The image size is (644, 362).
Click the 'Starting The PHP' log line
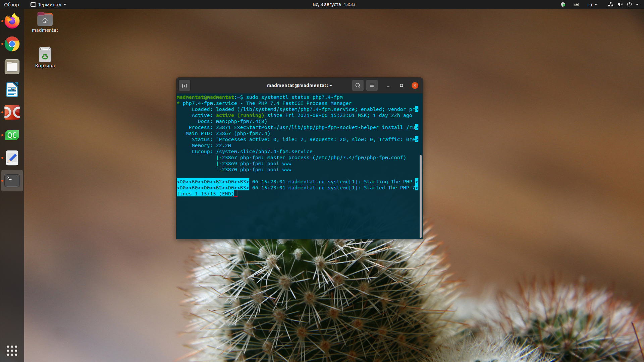tap(298, 182)
